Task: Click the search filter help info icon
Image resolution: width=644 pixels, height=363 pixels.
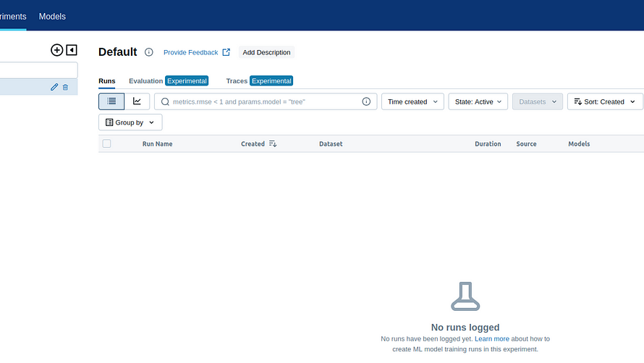Action: [366, 101]
